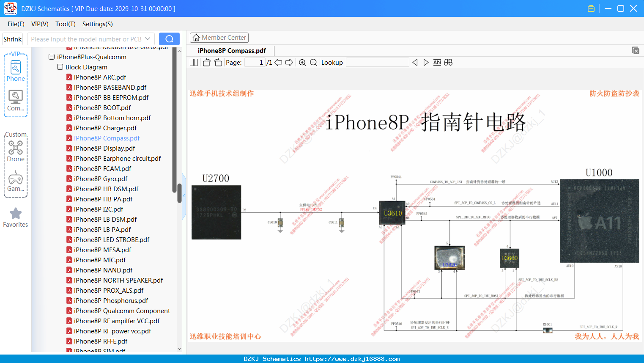644x363 pixels.
Task: Click the tree scroll-down arrow
Action: (179, 349)
